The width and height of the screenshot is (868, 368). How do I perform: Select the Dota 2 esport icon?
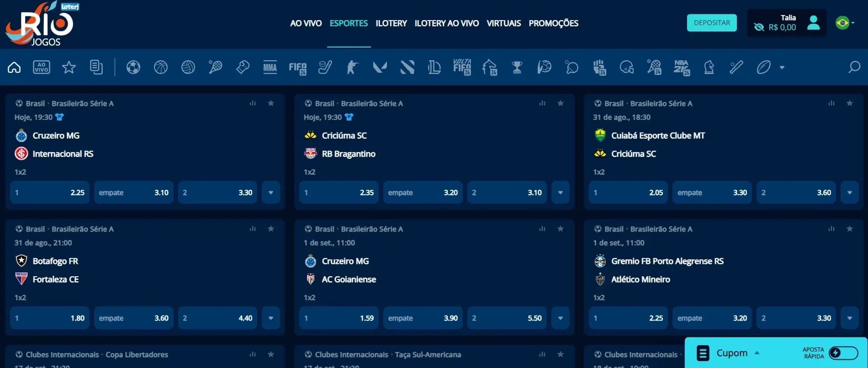tap(407, 68)
